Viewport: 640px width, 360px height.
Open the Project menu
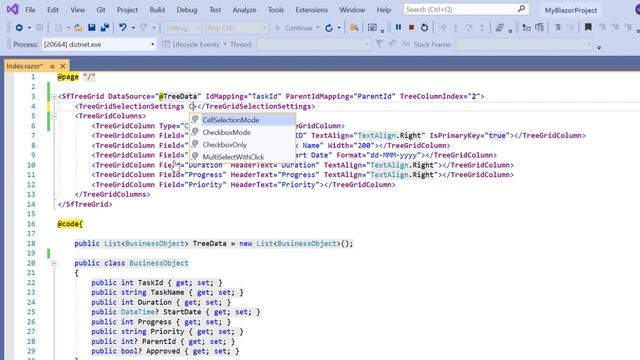(x=127, y=10)
